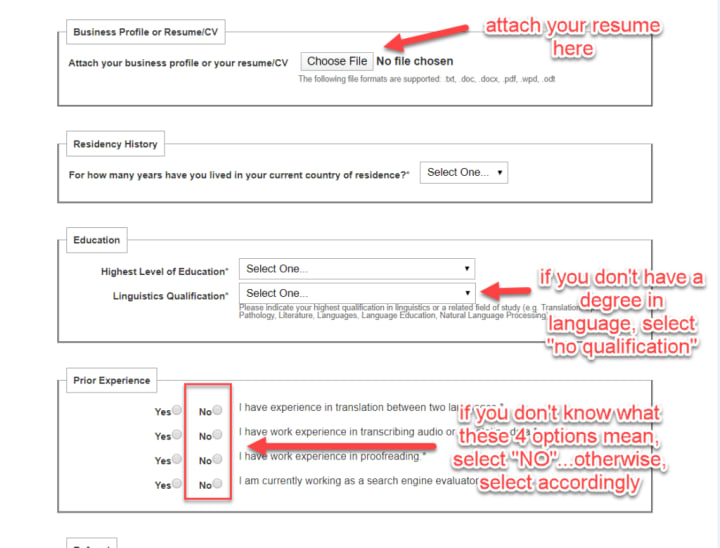
Task: Select No for translation experience
Action: click(217, 410)
